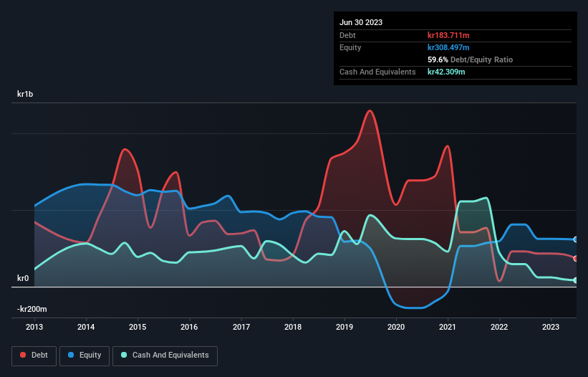This screenshot has width=588, height=377.
Task: Click the Debt row label in tooltip
Action: [x=347, y=35]
